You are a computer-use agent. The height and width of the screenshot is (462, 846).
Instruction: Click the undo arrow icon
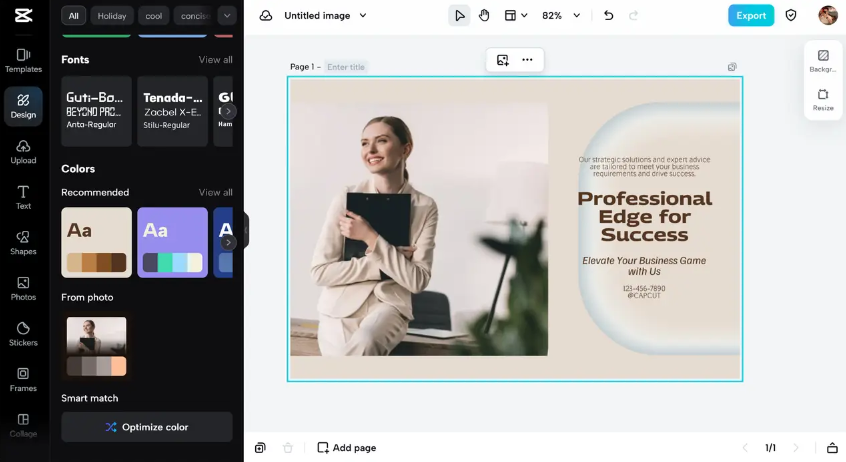click(x=608, y=15)
